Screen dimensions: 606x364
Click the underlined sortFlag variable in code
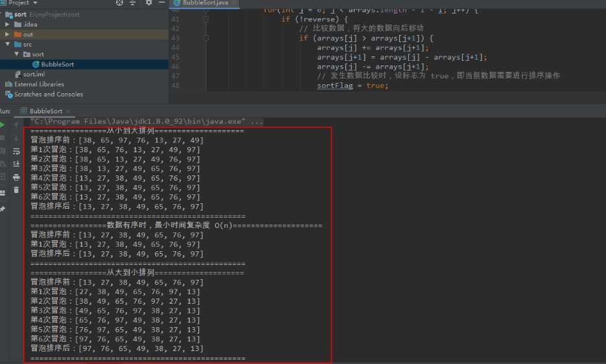(x=334, y=85)
